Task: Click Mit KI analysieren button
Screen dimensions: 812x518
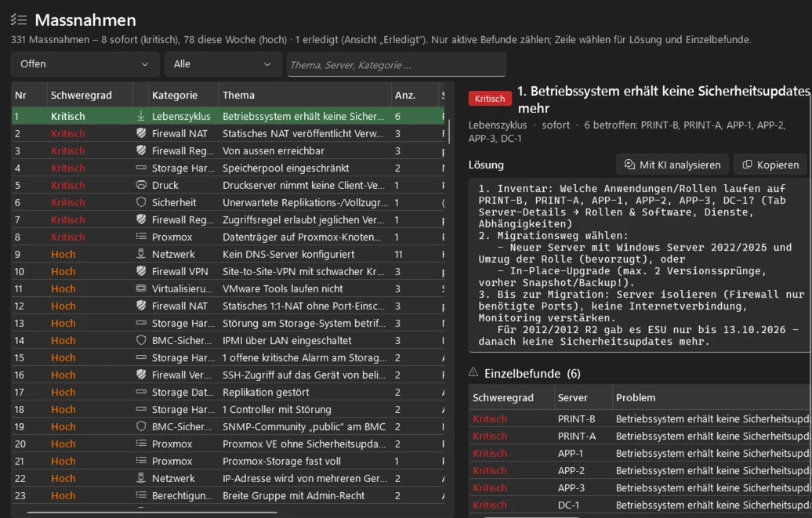Action: (672, 165)
